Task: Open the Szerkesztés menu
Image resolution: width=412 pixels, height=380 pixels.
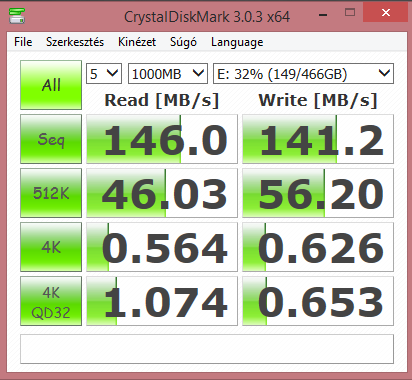Action: (75, 42)
